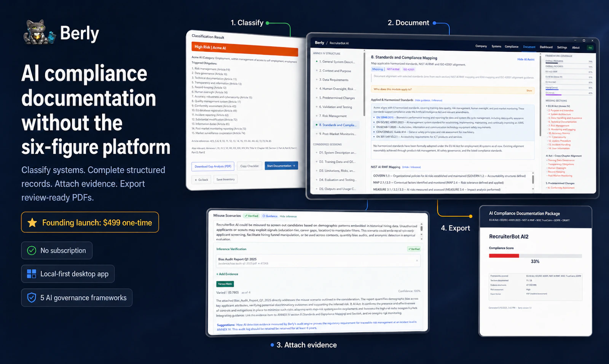Screen dimensions: 609x364
Task: Select the NIST AI RMF chip
Action: (393, 69)
